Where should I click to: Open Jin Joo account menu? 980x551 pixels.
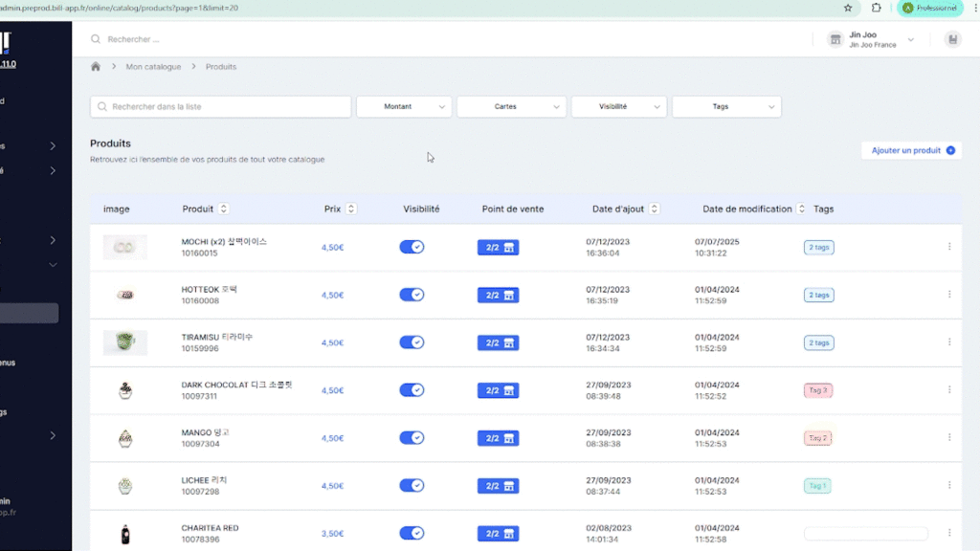871,39
